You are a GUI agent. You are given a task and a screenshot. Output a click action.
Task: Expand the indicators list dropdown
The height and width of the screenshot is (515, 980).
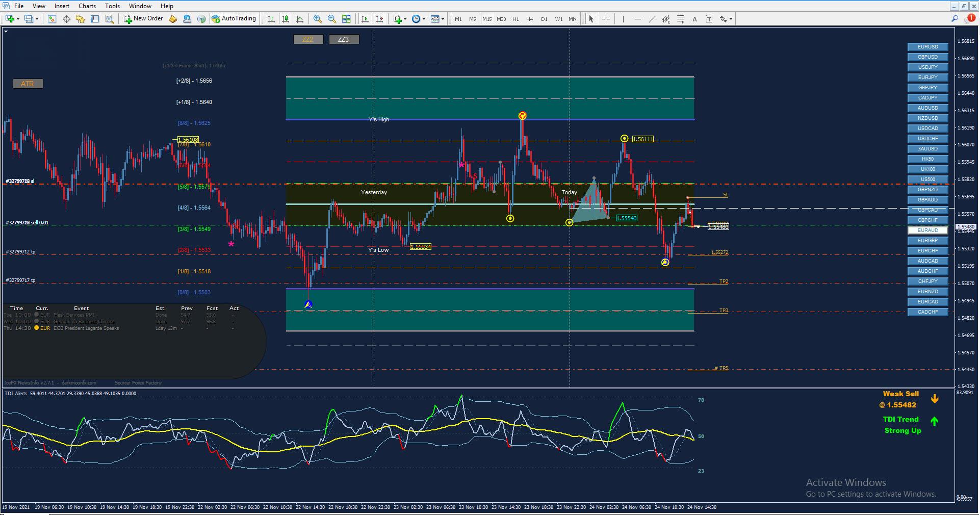(405, 19)
